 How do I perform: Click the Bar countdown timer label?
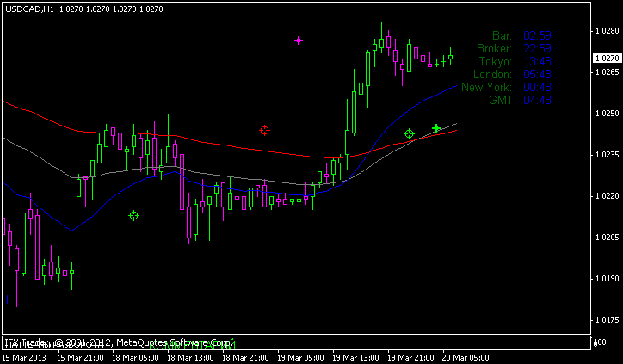(x=502, y=35)
